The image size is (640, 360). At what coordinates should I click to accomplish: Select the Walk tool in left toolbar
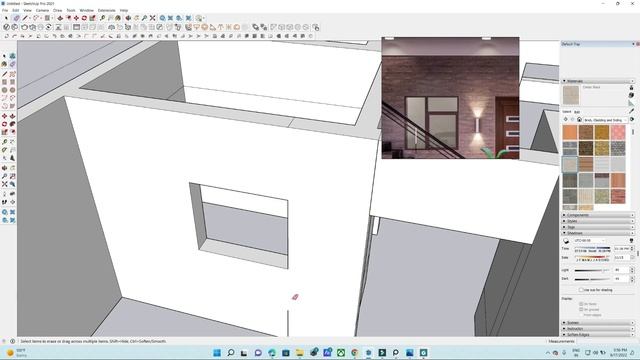(x=4, y=202)
